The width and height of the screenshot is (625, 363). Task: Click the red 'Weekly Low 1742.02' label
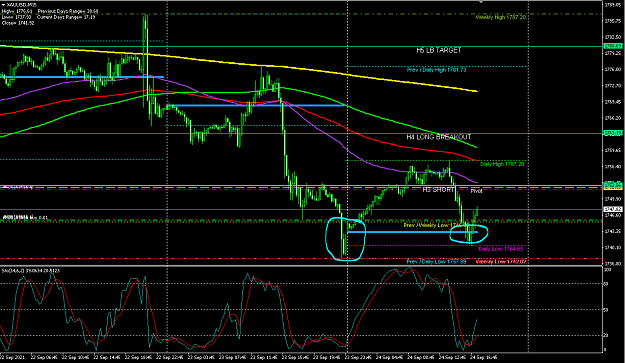point(501,262)
